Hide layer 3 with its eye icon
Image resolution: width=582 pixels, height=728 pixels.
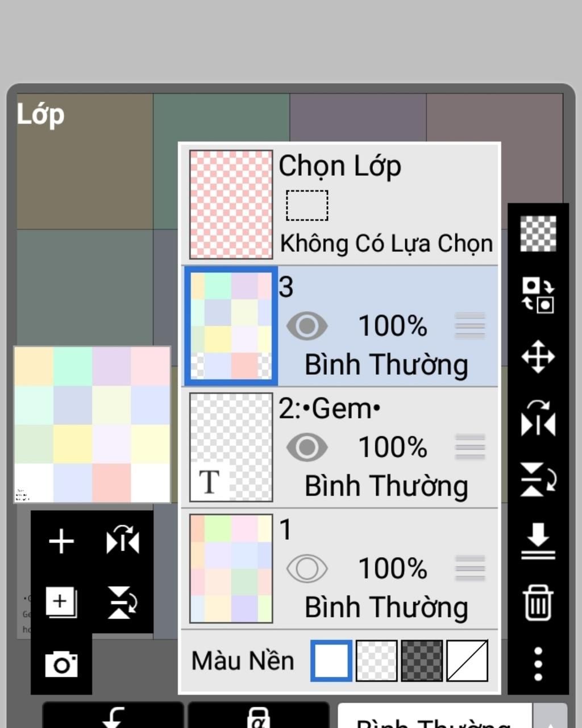pos(307,326)
